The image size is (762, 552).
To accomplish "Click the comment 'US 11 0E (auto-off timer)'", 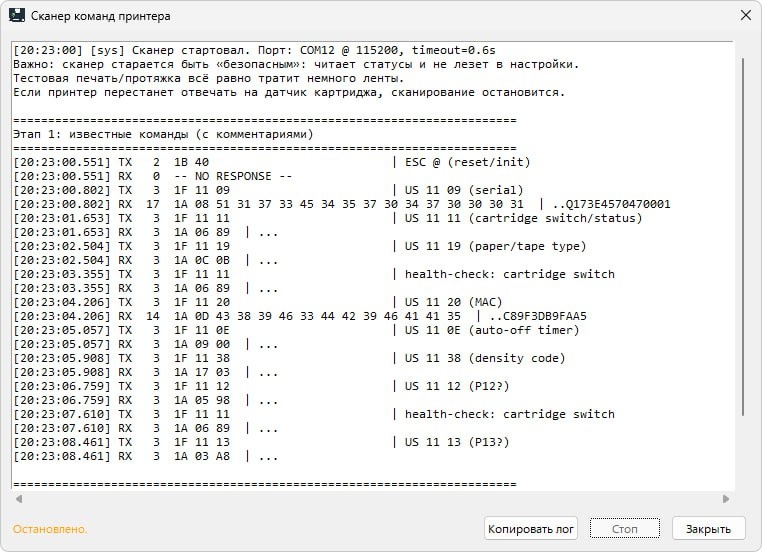I will tap(492, 330).
